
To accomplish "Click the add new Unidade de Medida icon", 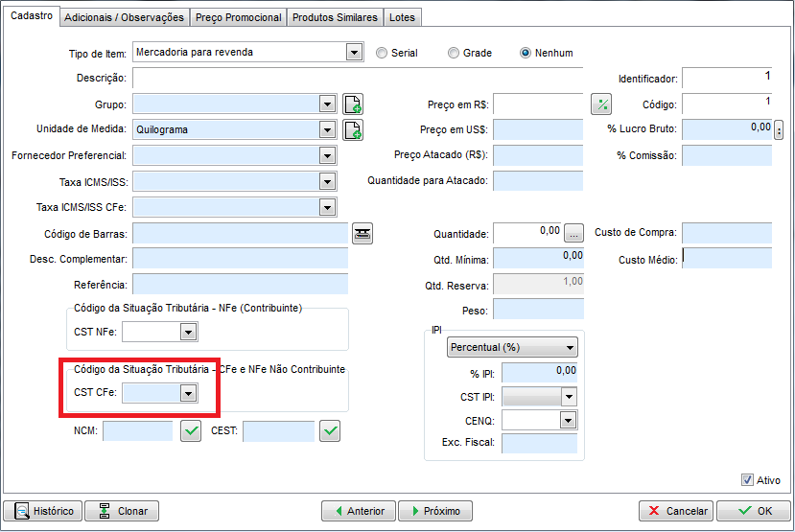I will [353, 129].
